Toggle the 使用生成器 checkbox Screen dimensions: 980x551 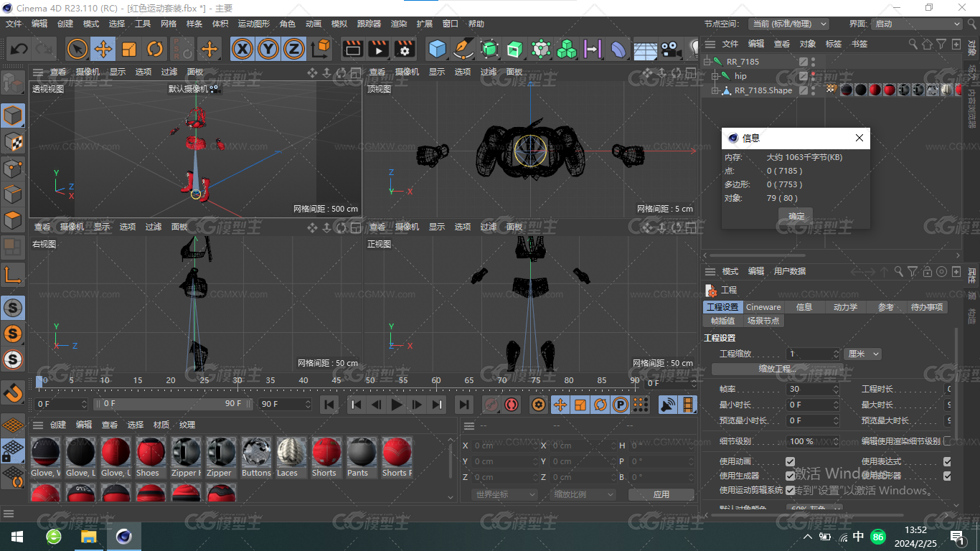click(790, 476)
